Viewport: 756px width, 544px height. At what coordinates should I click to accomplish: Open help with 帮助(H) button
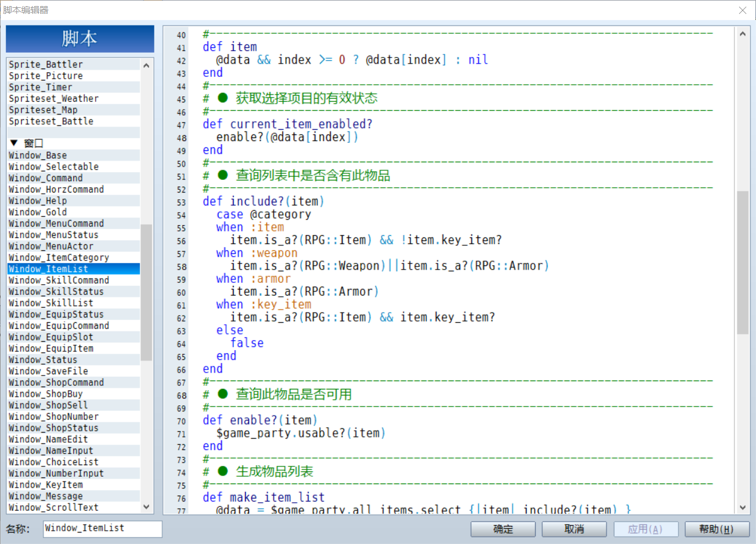tap(717, 529)
